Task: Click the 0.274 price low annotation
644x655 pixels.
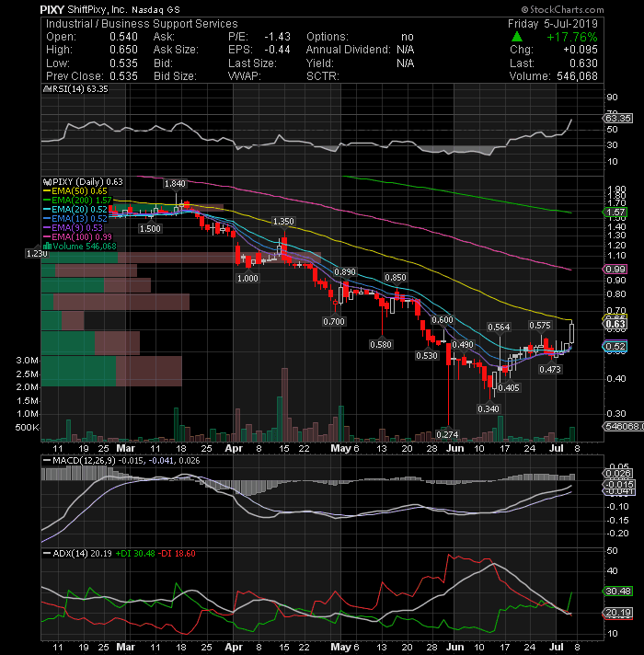Action: (x=447, y=434)
